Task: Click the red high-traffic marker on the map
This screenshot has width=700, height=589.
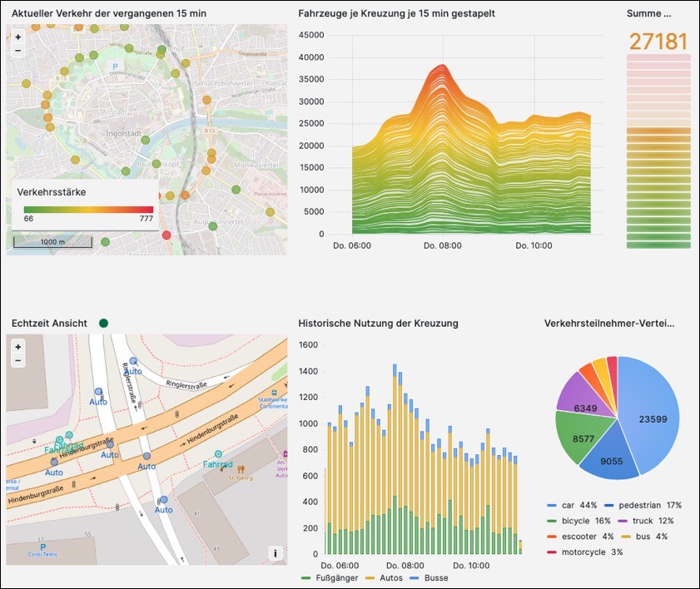Action: (166, 235)
